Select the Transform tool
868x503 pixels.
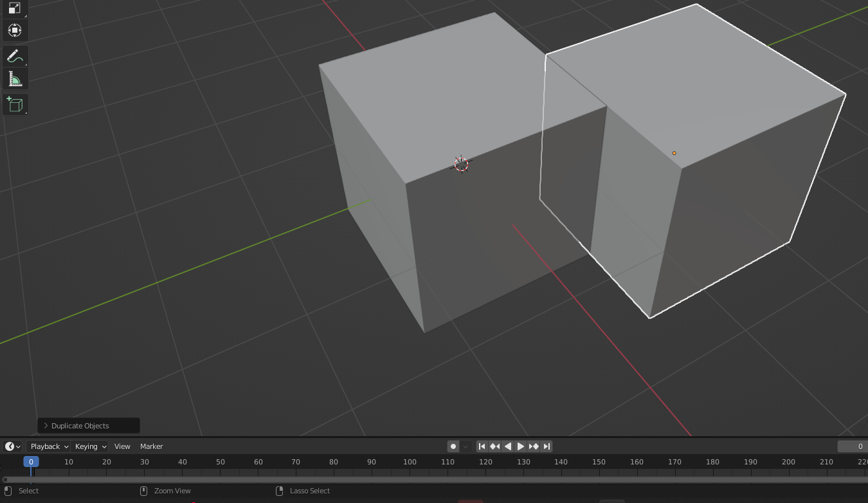(x=15, y=30)
